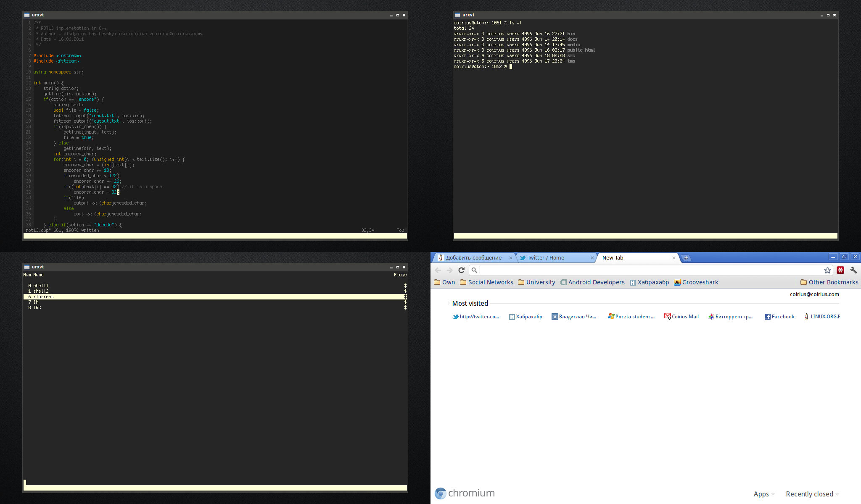
Task: Switch to the Twitter / Home tab
Action: (x=546, y=258)
